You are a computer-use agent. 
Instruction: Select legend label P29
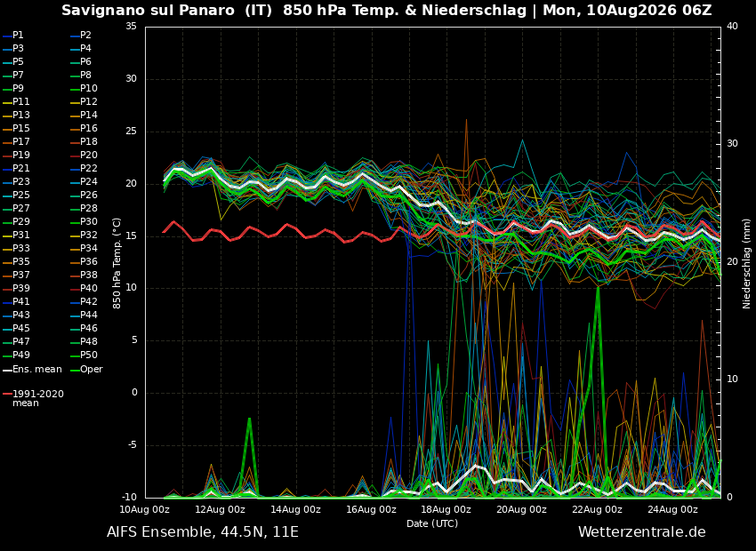[x=16, y=221]
